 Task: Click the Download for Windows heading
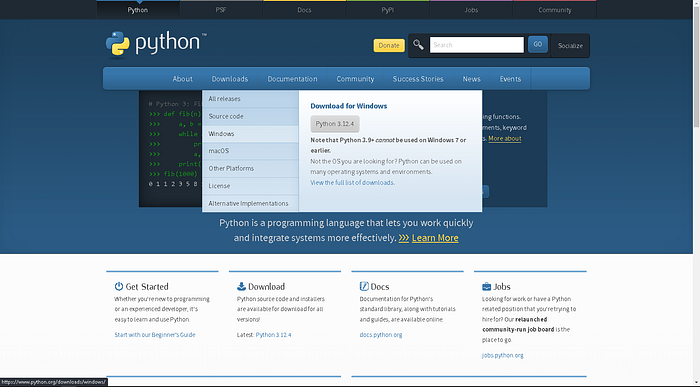[x=349, y=106]
